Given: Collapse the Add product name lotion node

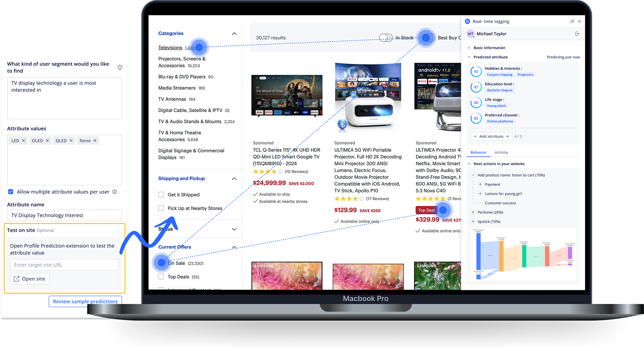Looking at the screenshot, I should click(473, 175).
